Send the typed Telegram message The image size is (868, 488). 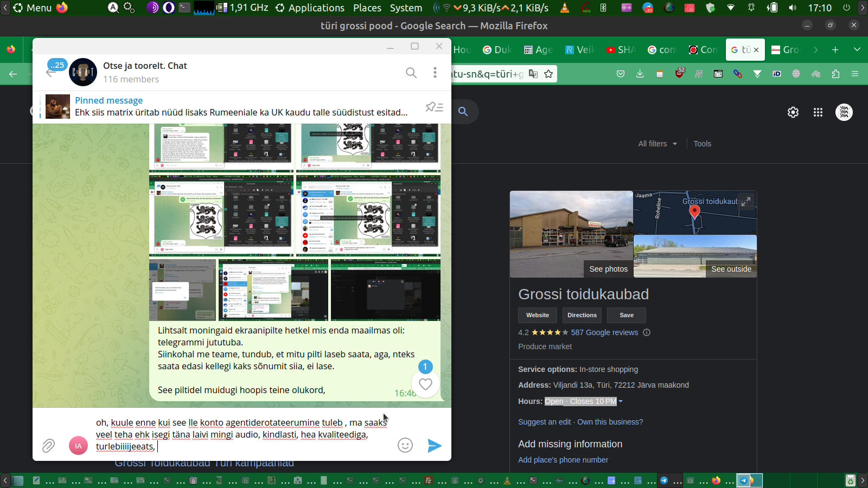click(x=434, y=446)
